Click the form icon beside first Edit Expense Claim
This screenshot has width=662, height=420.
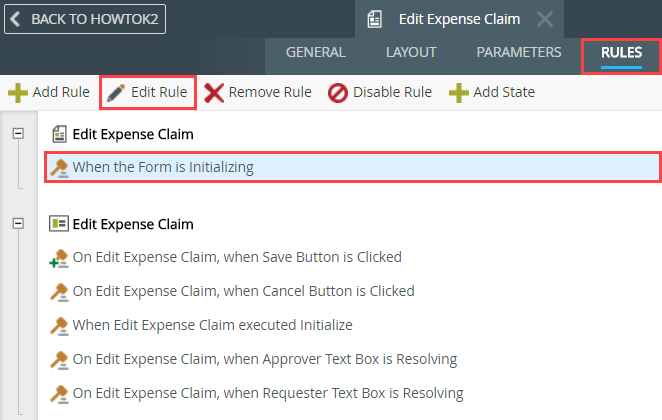point(59,133)
